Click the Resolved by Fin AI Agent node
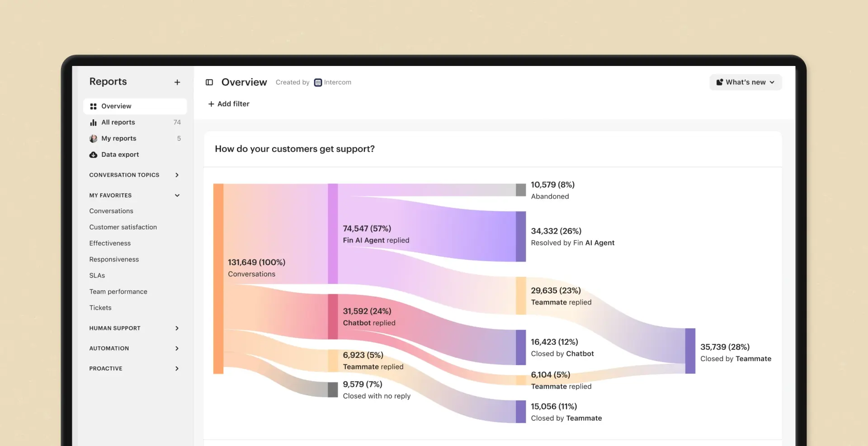Viewport: 868px width, 446px height. (521, 236)
